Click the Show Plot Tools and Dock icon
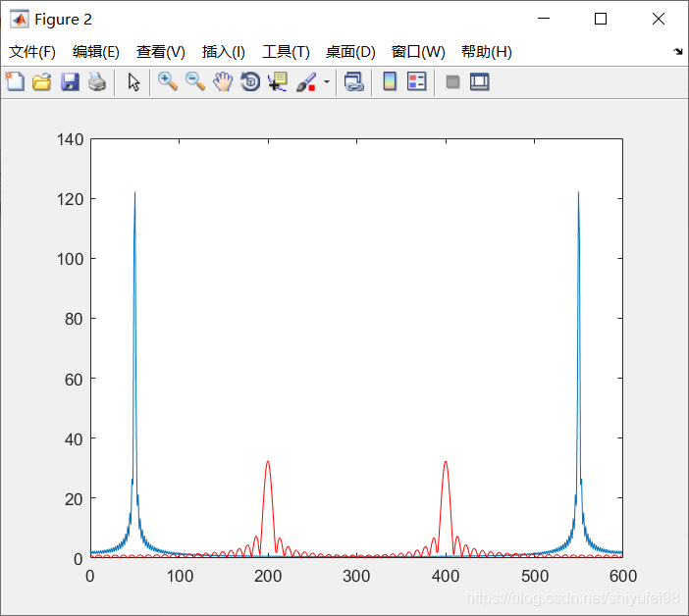 click(x=479, y=82)
